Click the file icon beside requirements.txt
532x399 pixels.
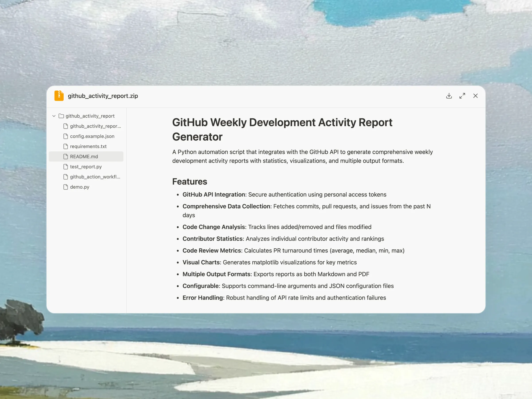point(65,146)
